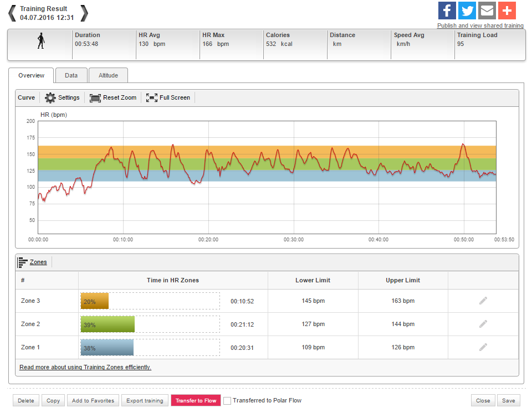Screen dimensions: 532x413
Task: Toggle Transferred to Polar Flow checkbox
Action: [227, 401]
